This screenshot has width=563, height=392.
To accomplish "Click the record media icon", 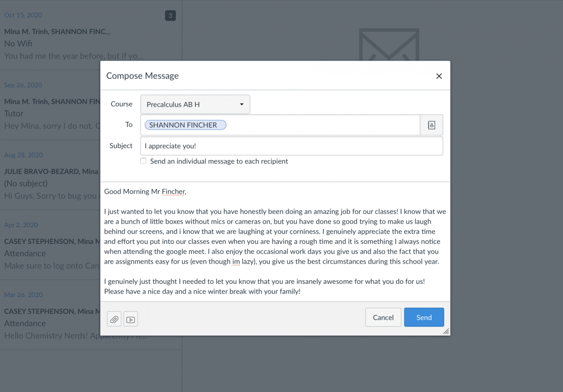I will coord(131,319).
